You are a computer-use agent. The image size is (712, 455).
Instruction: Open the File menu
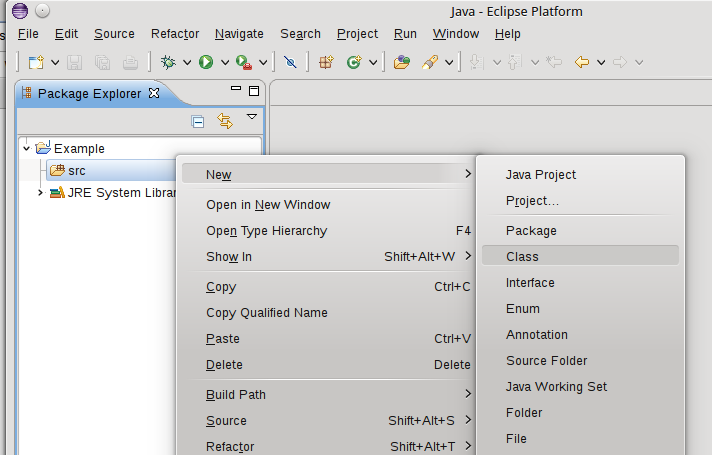(28, 34)
